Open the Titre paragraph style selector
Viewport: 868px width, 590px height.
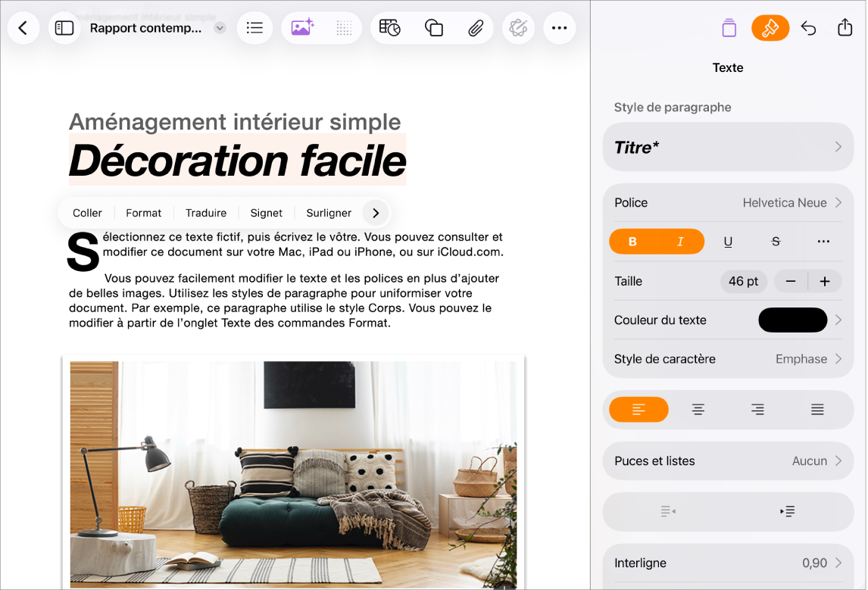728,147
